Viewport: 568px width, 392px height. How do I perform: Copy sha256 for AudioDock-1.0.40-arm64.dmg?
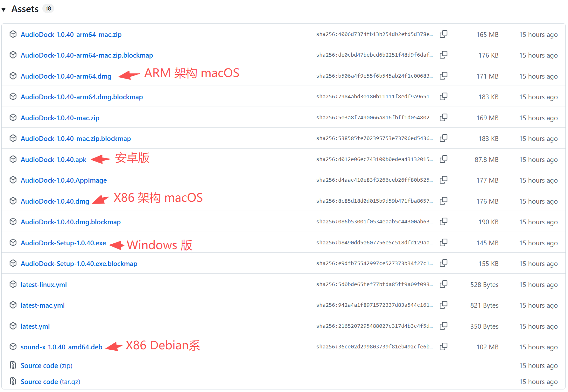pyautogui.click(x=443, y=76)
